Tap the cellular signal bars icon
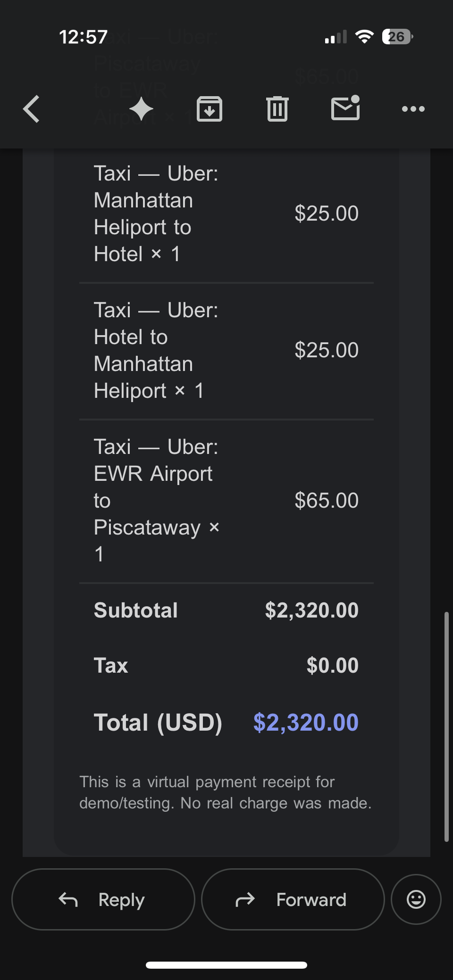The width and height of the screenshot is (453, 980). coord(336,37)
